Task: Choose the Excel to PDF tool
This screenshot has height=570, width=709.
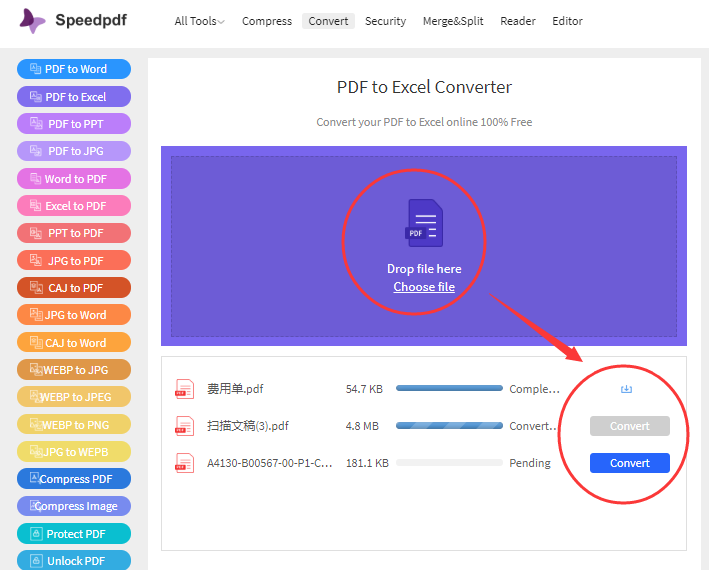Action: pos(74,206)
